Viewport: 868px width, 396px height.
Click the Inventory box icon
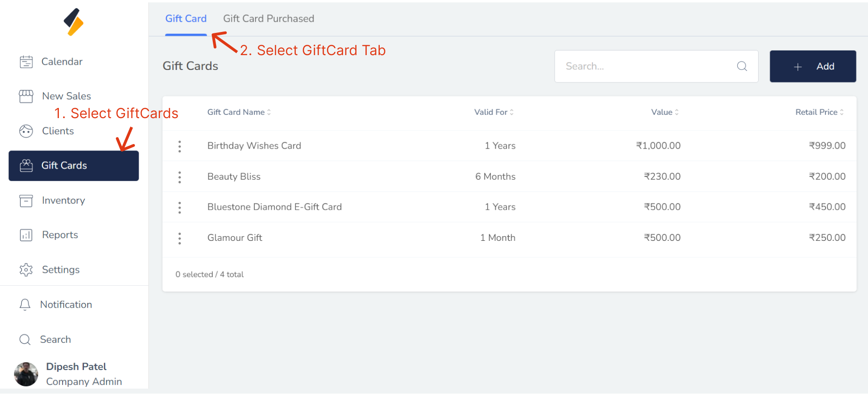[x=26, y=201]
